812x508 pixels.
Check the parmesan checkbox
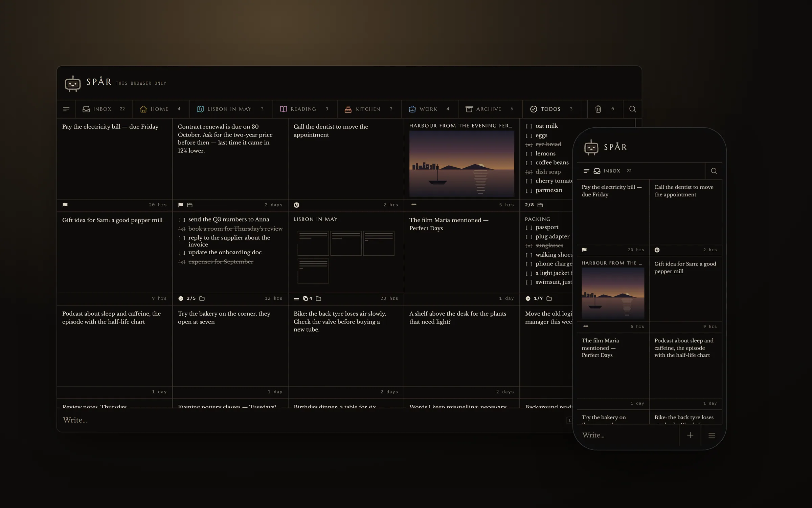click(529, 191)
